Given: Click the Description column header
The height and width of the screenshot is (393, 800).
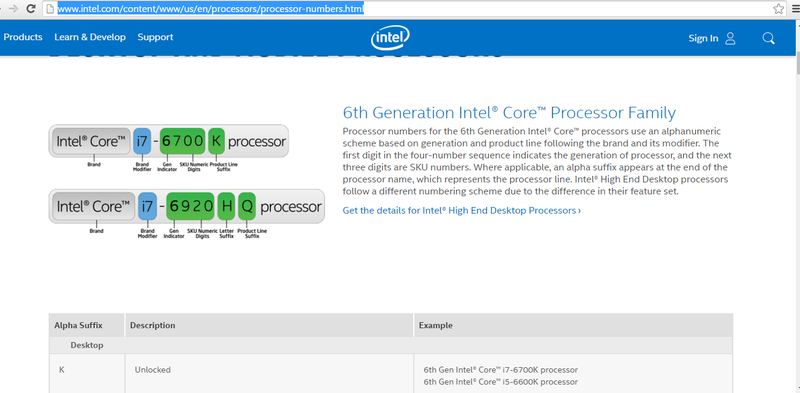Looking at the screenshot, I should (x=269, y=325).
